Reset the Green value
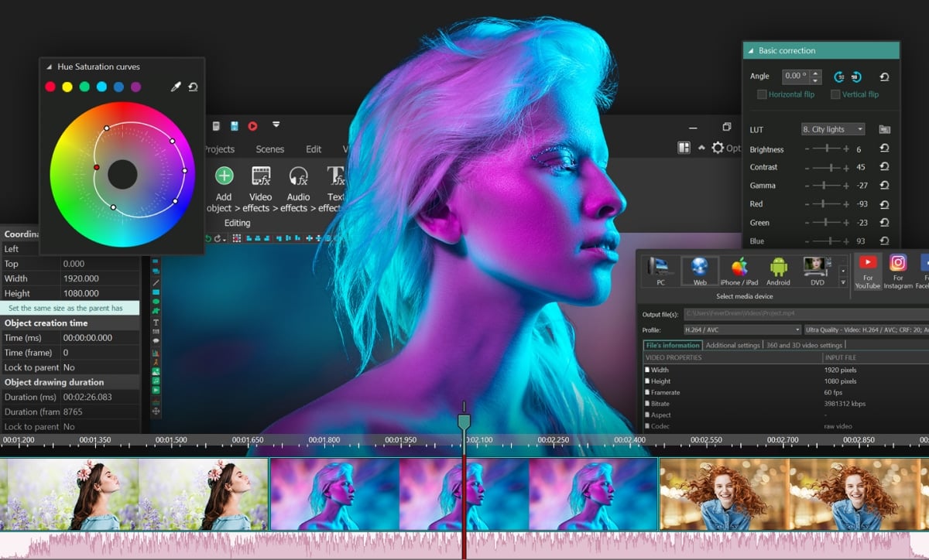Viewport: 929px width, 560px height. (x=884, y=223)
